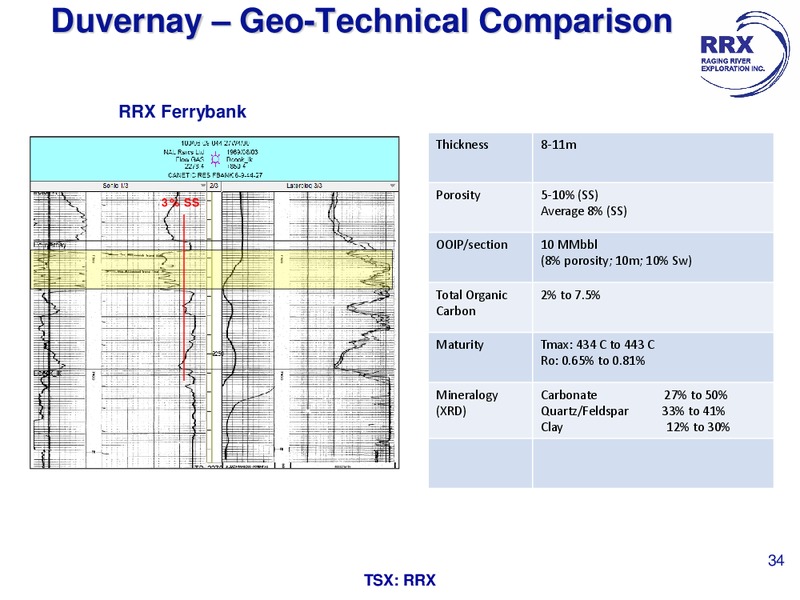This screenshot has width=800, height=600.
Task: Click the slide number 34
Action: (x=776, y=561)
